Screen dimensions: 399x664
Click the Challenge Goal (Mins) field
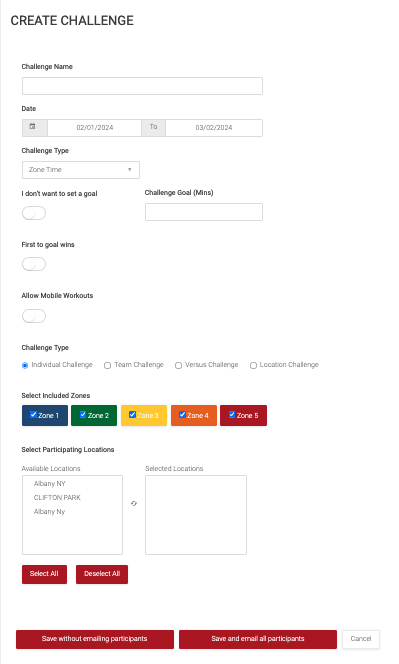(x=204, y=212)
